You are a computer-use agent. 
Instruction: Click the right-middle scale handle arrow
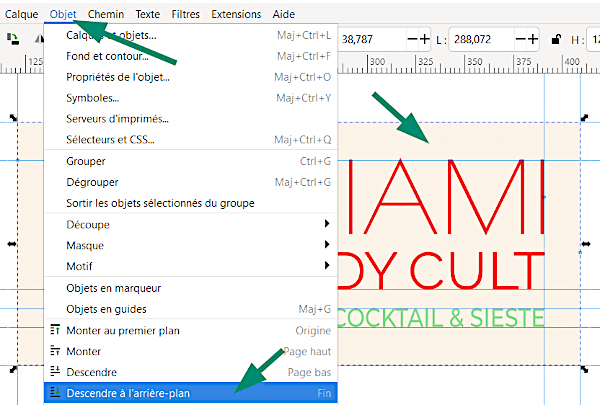point(586,244)
